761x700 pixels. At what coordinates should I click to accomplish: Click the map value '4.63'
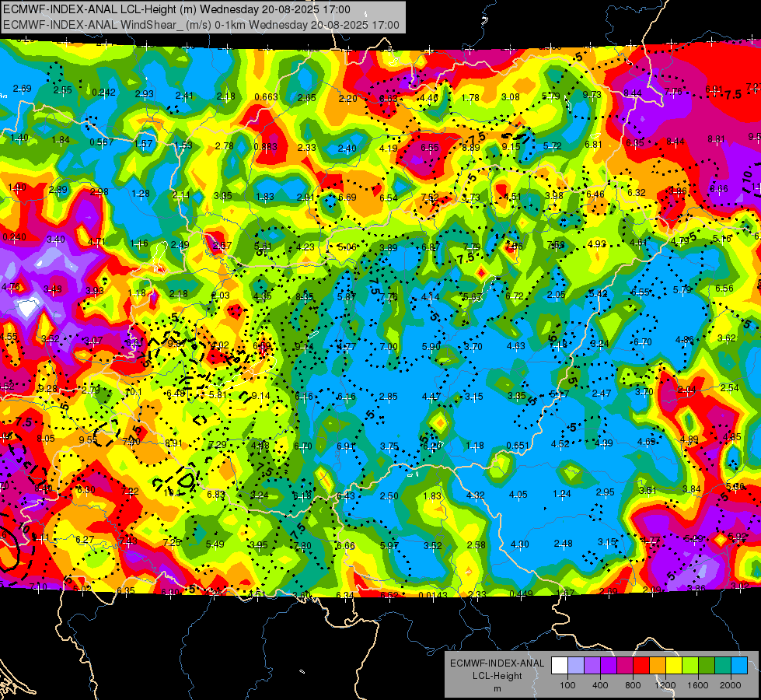point(516,346)
